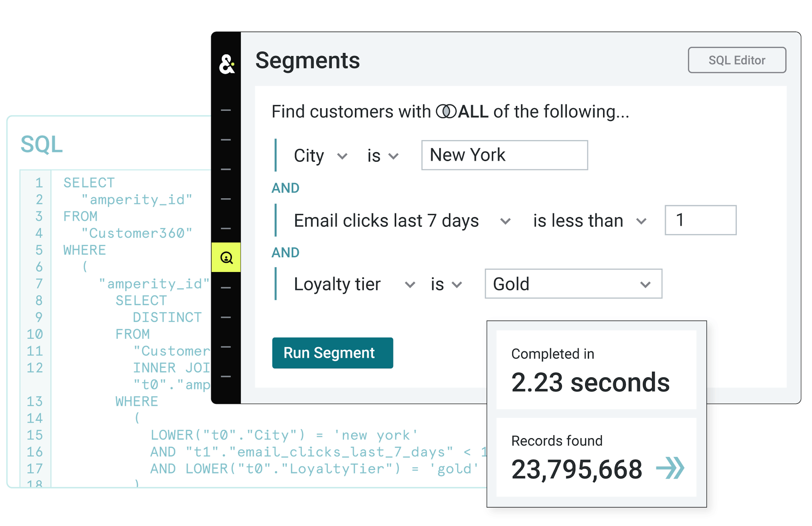
Task: Click the 2.23 seconds completion time
Action: coord(590,383)
